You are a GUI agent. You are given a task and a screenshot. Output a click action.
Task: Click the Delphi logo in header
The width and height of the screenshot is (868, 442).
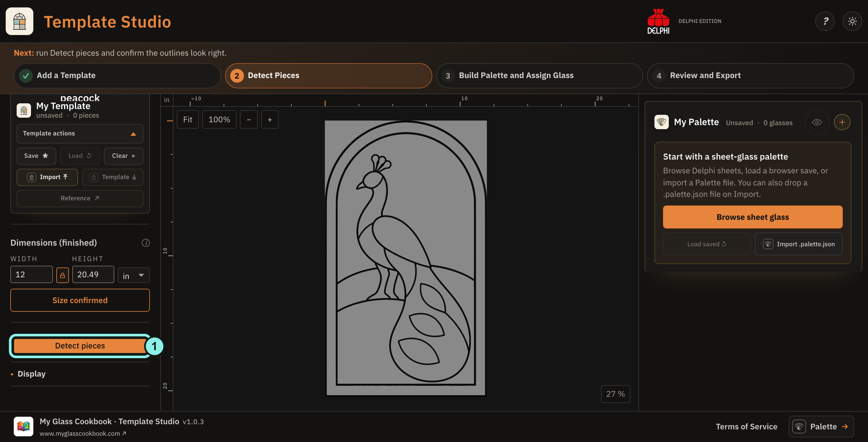coord(658,21)
